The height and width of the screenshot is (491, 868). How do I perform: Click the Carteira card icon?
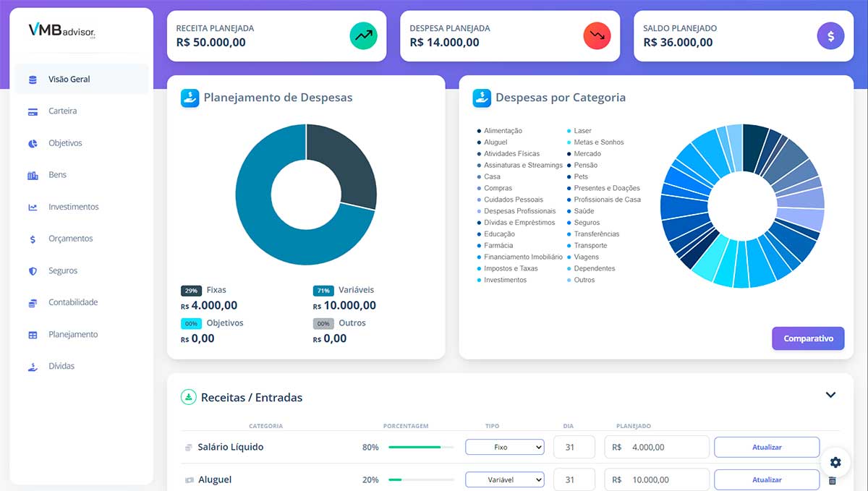33,111
